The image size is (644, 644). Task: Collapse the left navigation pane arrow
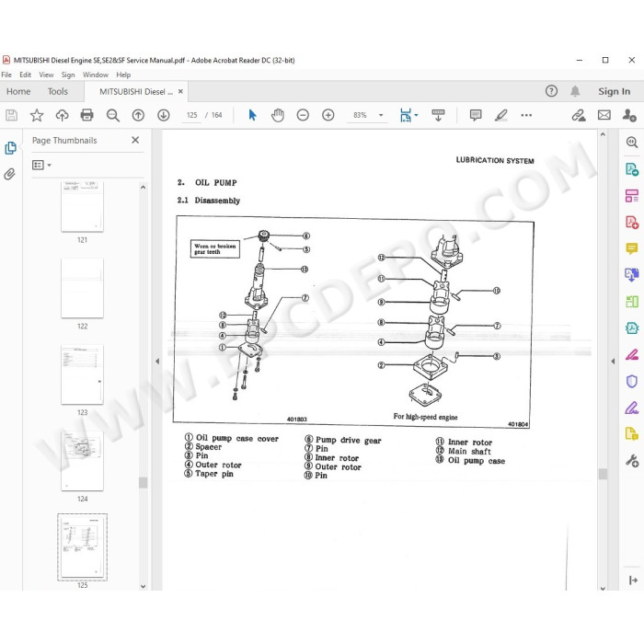[157, 362]
